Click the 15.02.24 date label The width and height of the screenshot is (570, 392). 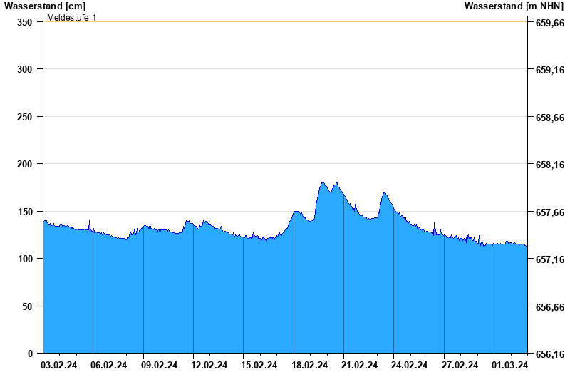[x=260, y=366]
